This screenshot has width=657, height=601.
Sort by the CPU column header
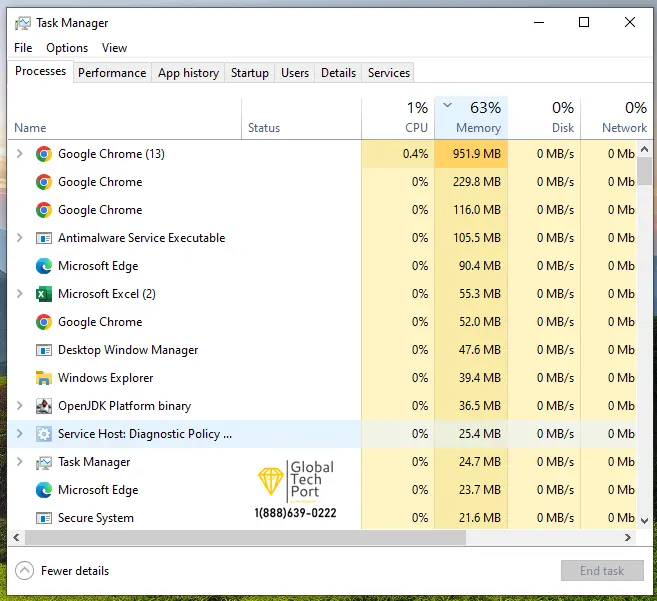click(x=398, y=119)
